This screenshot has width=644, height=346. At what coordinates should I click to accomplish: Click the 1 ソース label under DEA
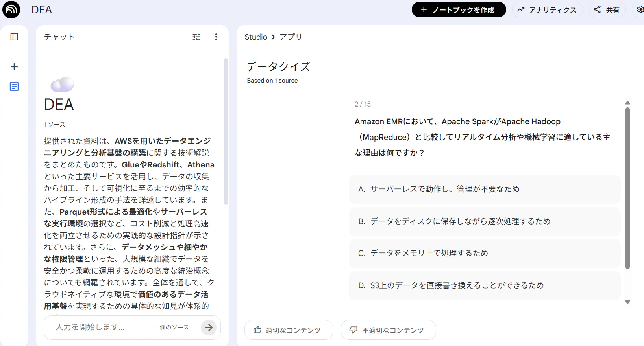(x=54, y=125)
